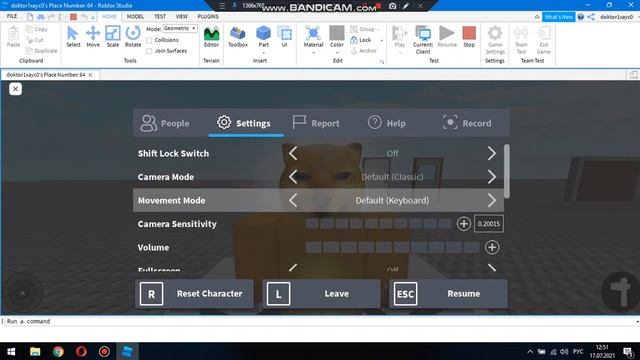Open Game Settings

click(x=495, y=40)
